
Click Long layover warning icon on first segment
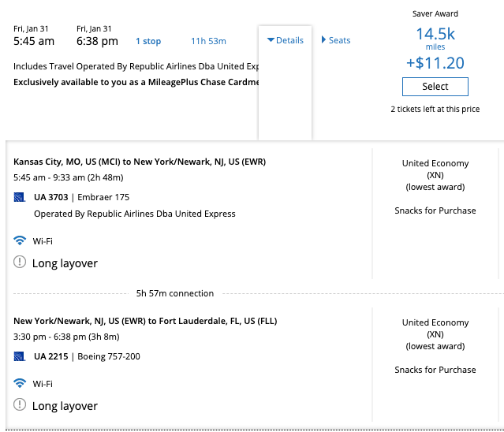(21, 263)
